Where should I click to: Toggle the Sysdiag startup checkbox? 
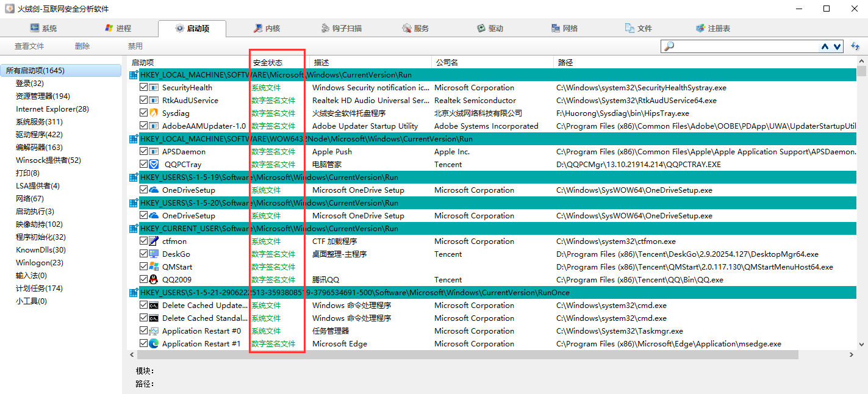coord(143,113)
